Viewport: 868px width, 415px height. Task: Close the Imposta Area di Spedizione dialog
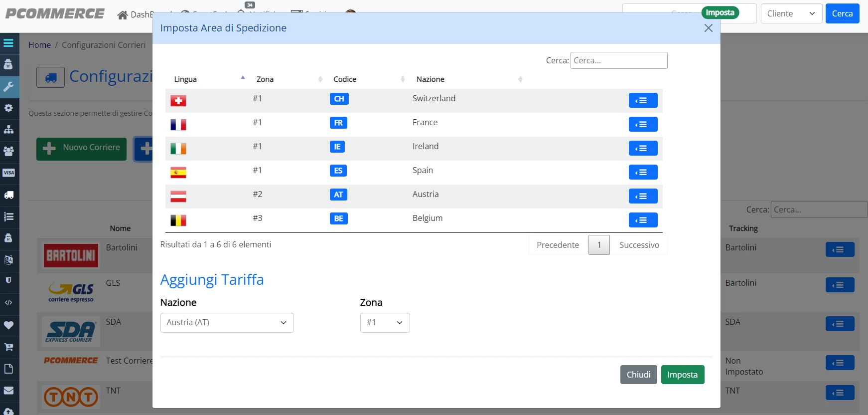click(708, 28)
